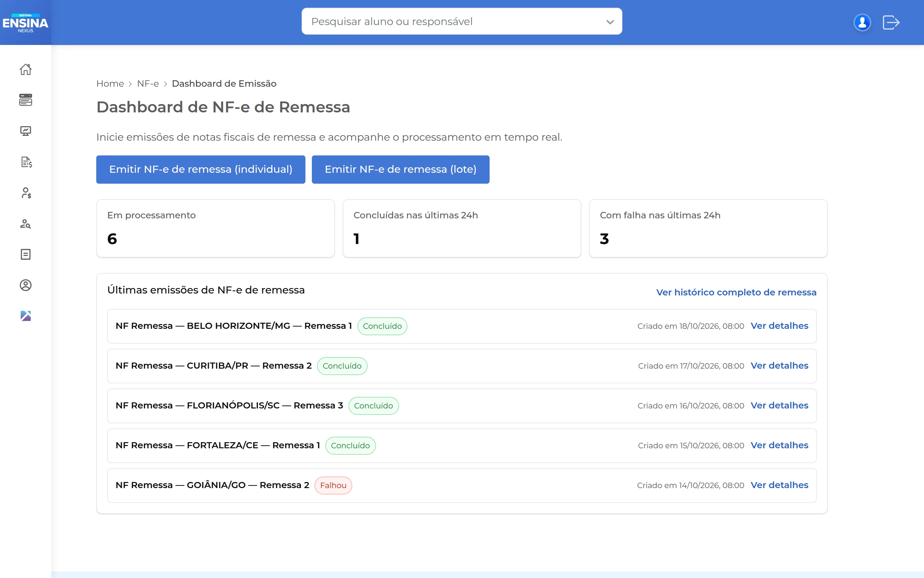This screenshot has height=578, width=924.
Task: Open the monitor chart sidebar icon
Action: coord(26,131)
